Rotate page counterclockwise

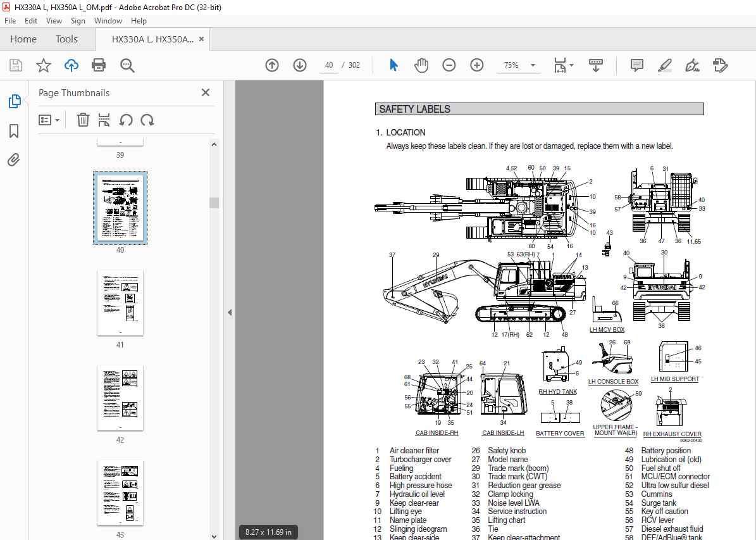pos(126,120)
